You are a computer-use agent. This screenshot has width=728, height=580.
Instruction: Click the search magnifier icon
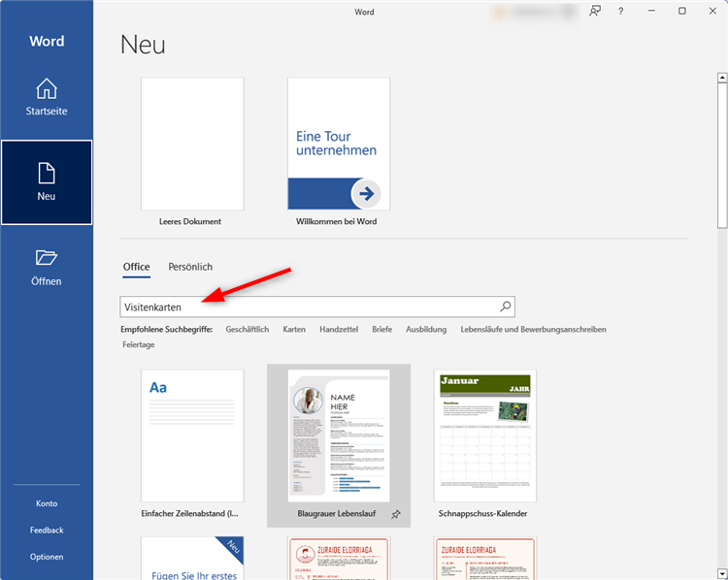point(505,306)
